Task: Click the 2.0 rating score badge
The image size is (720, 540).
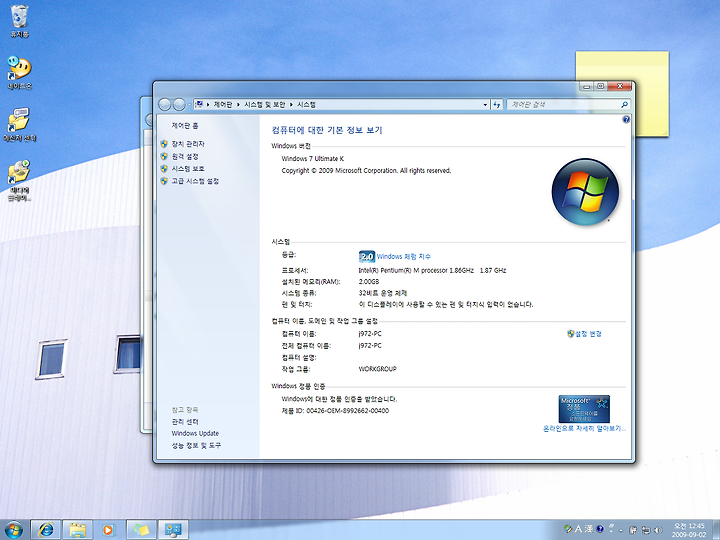Action: 366,256
